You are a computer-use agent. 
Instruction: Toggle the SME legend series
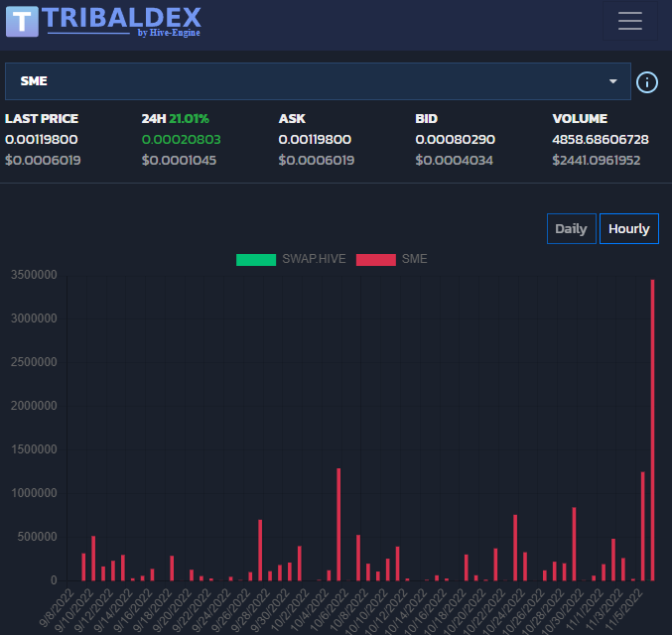392,259
